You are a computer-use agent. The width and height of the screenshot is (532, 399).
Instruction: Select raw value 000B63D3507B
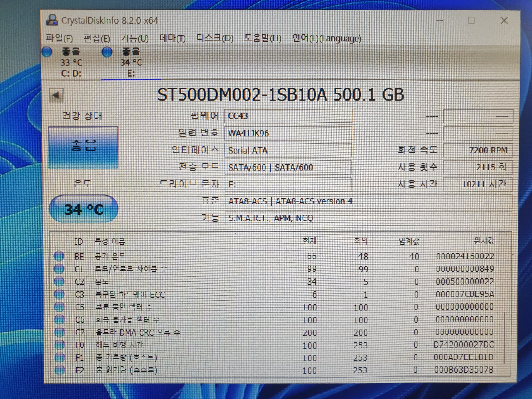[464, 370]
